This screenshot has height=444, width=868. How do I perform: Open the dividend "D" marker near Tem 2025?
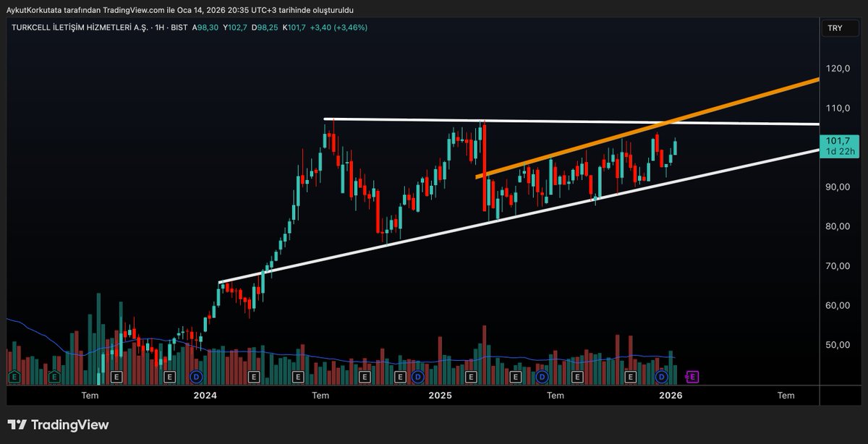click(x=541, y=377)
